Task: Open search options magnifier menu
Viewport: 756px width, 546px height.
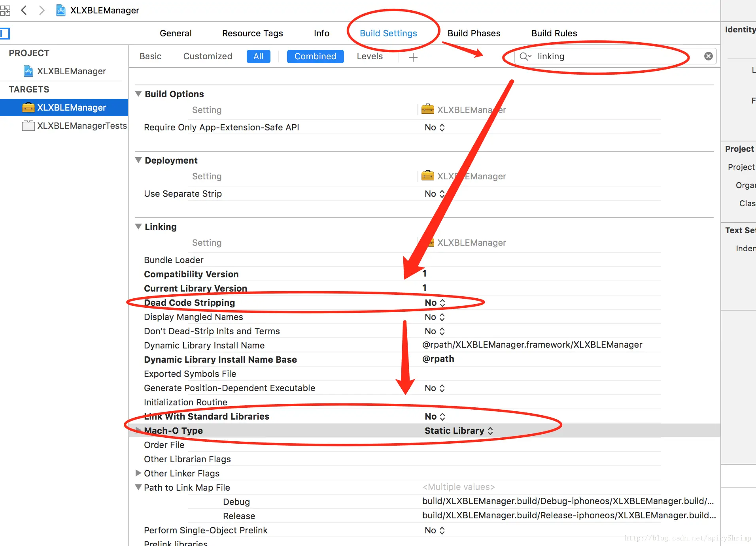Action: pyautogui.click(x=525, y=56)
